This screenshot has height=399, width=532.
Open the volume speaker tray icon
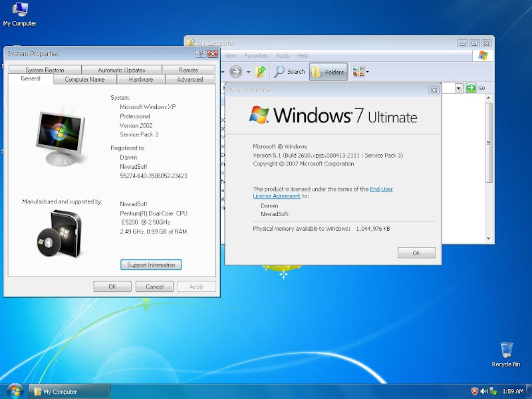(x=484, y=392)
